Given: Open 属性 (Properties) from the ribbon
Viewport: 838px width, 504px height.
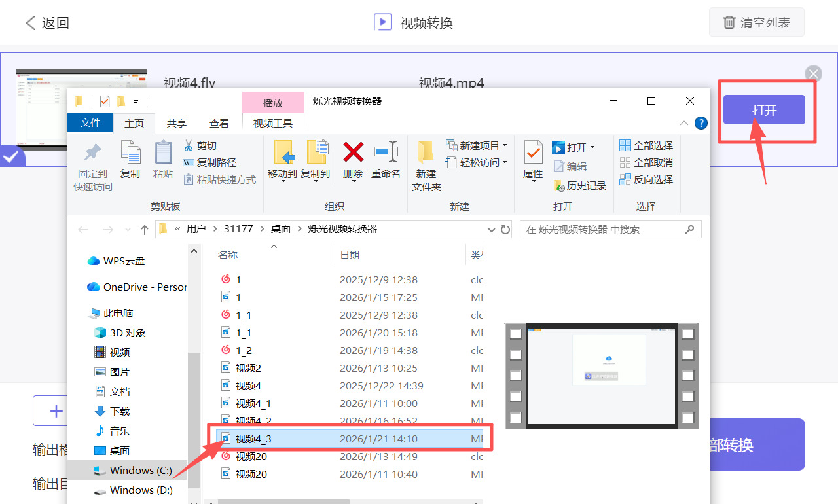Looking at the screenshot, I should pyautogui.click(x=532, y=162).
